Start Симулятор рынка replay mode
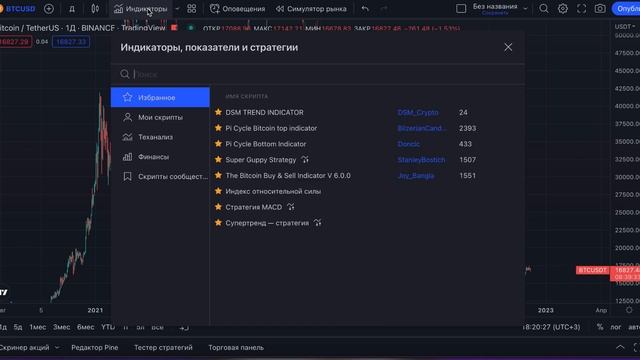This screenshot has height=360, width=640. coord(311,9)
